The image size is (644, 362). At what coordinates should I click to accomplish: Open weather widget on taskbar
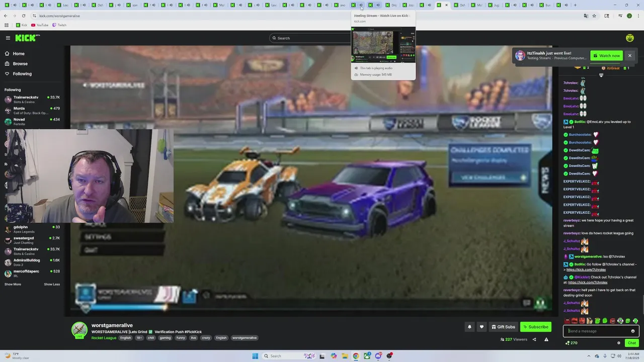16,356
